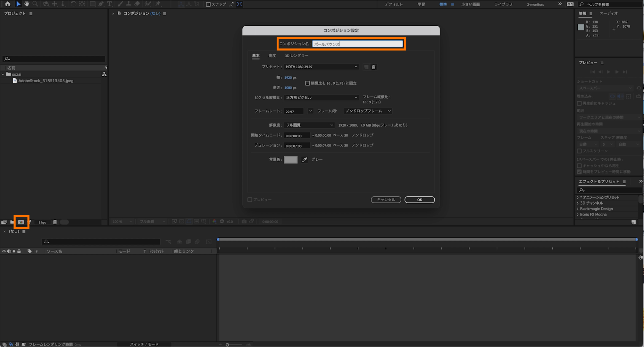This screenshot has width=644, height=347.
Task: Toggle the スナップ snapping checkbox
Action: tap(208, 4)
